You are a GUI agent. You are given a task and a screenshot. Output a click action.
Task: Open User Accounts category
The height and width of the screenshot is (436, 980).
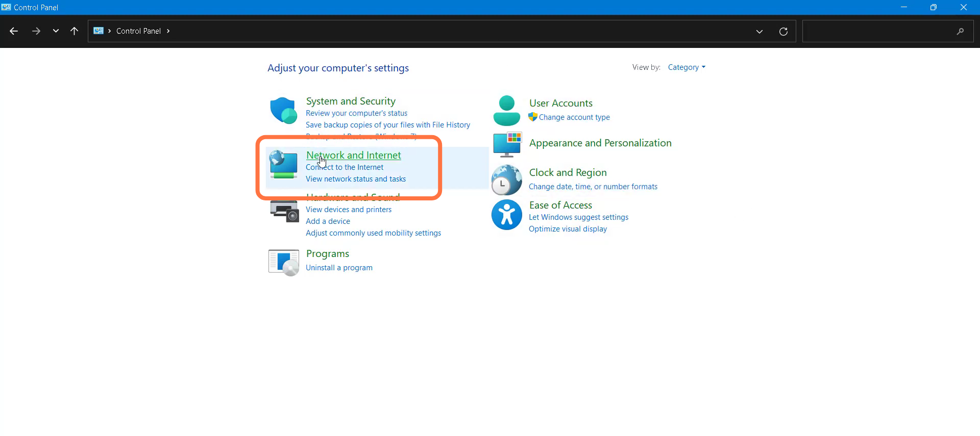[x=561, y=103]
